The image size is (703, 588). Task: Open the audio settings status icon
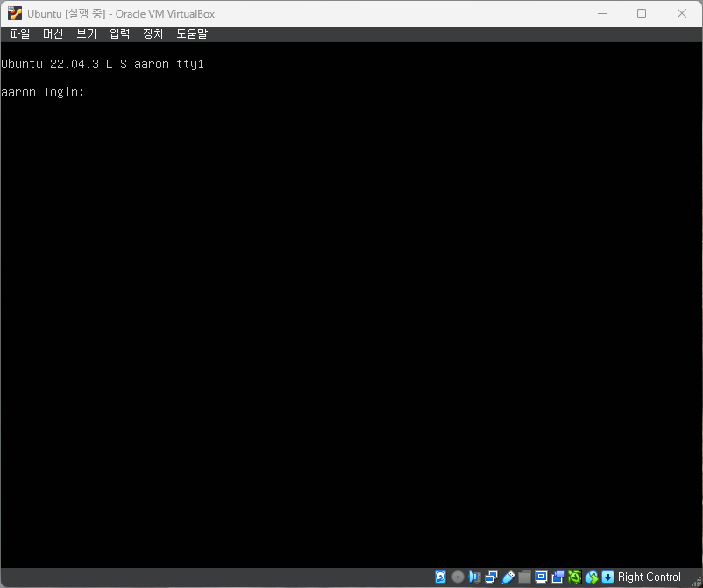pyautogui.click(x=474, y=577)
